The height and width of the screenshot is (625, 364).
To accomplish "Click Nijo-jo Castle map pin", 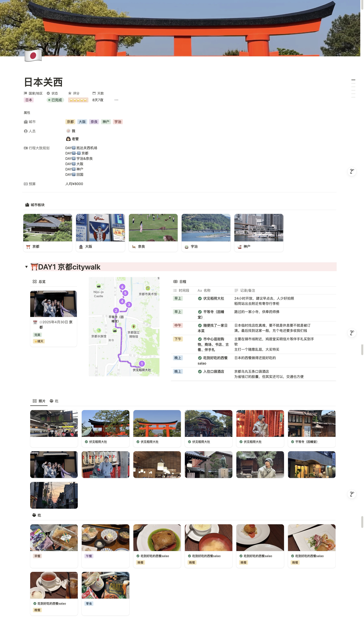I will click(99, 286).
